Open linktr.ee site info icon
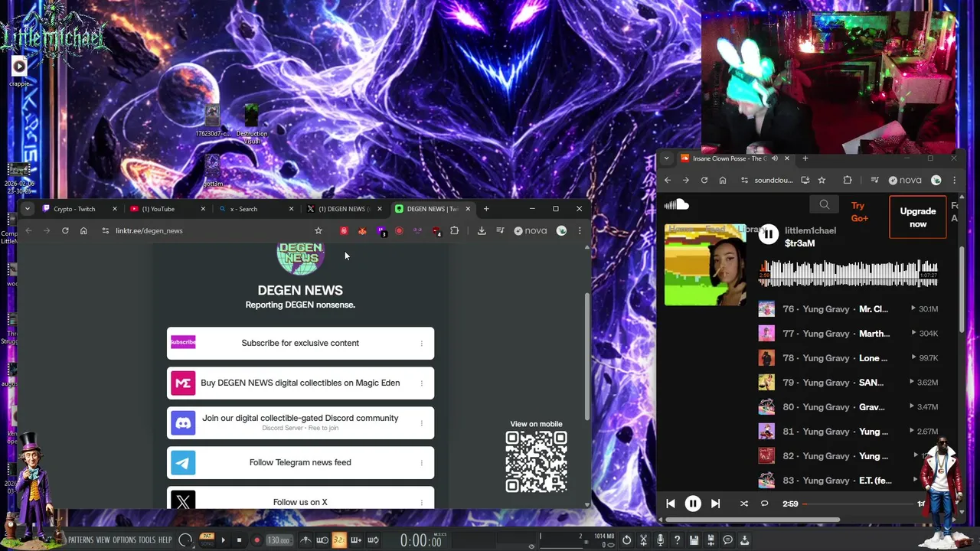Image resolution: width=980 pixels, height=551 pixels. [x=106, y=230]
